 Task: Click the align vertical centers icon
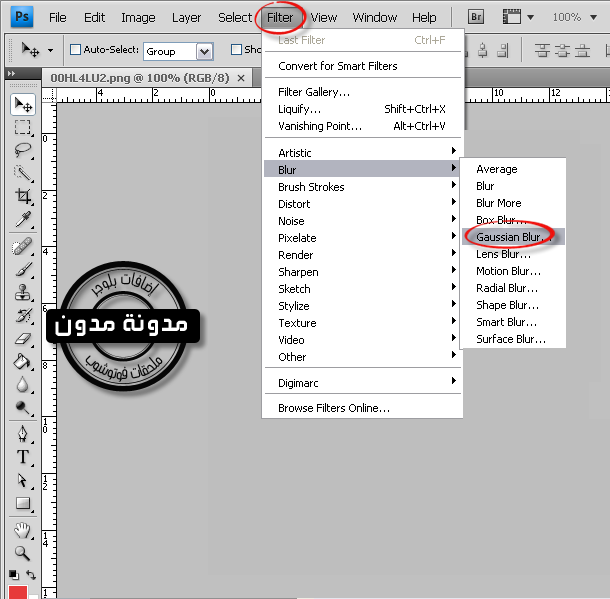(483, 51)
